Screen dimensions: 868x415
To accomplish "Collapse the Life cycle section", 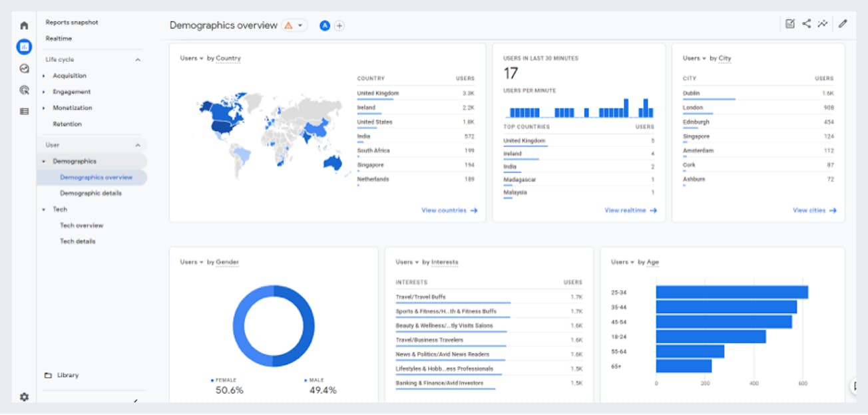I will click(138, 59).
